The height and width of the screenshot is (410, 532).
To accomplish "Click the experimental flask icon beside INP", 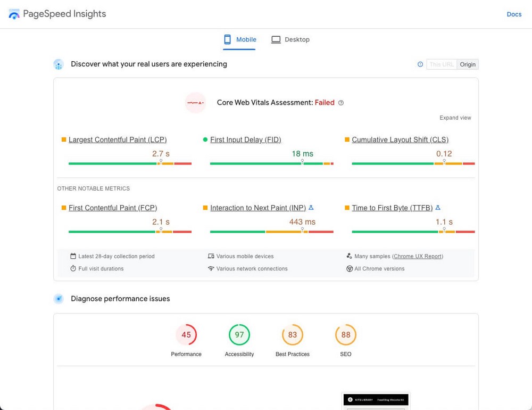I will click(x=311, y=208).
